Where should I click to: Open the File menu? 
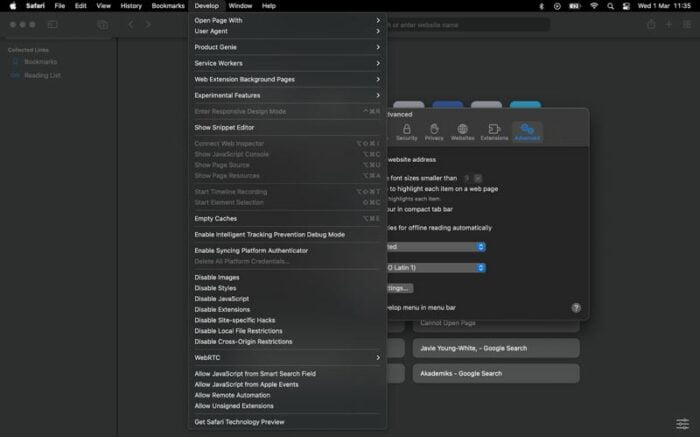click(59, 6)
